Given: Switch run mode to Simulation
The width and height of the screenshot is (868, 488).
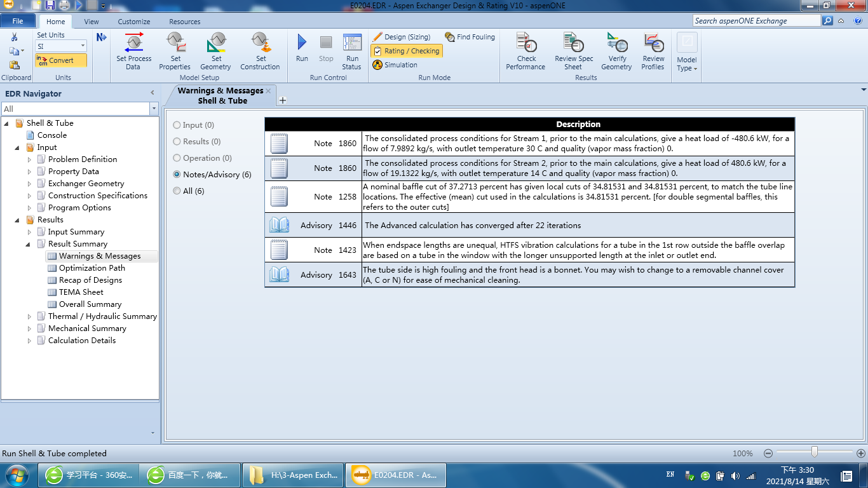Looking at the screenshot, I should [395, 65].
